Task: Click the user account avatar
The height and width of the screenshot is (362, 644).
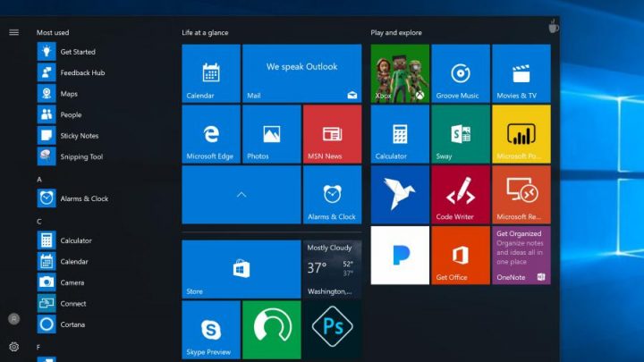Action: (14, 319)
